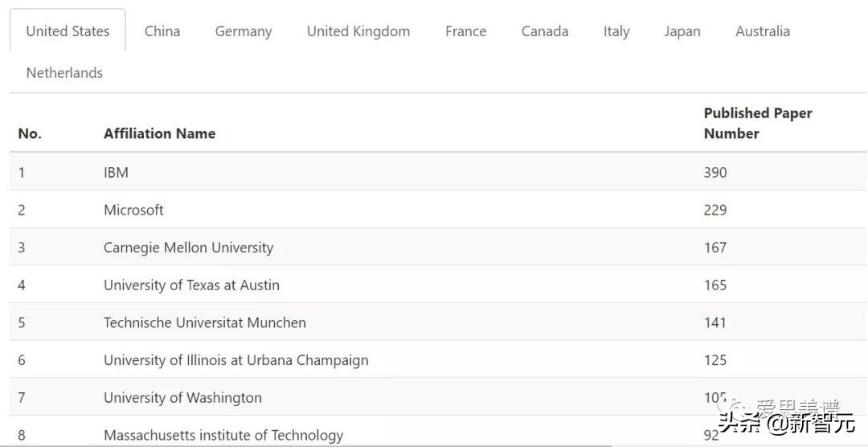Select the University of Washington row
This screenshot has width=868, height=447.
tap(182, 398)
